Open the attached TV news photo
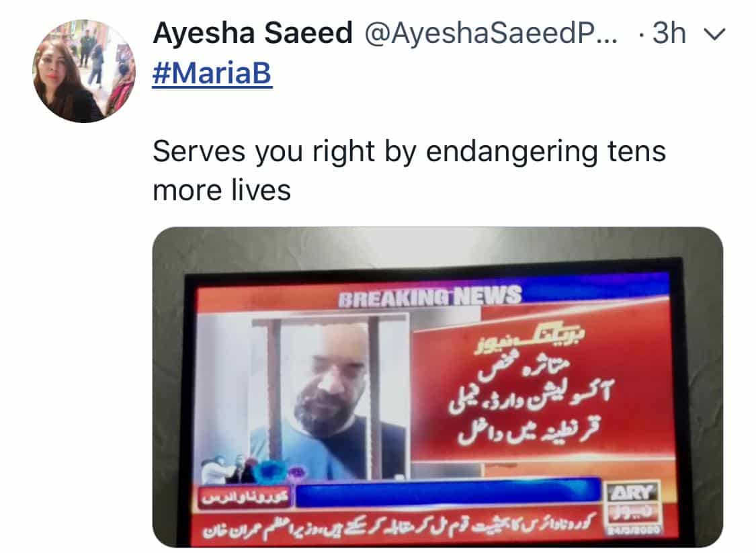The image size is (756, 553). (x=437, y=387)
